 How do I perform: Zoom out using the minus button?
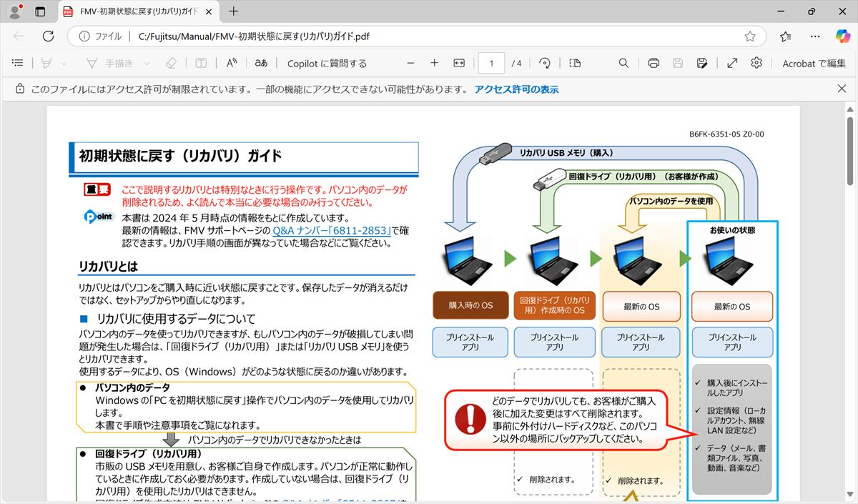coord(410,63)
